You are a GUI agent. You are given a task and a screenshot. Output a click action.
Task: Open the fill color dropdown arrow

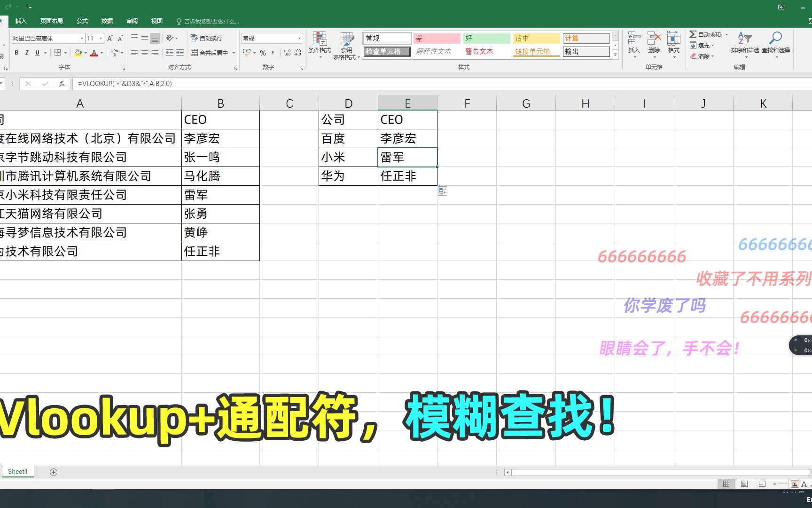coord(86,53)
